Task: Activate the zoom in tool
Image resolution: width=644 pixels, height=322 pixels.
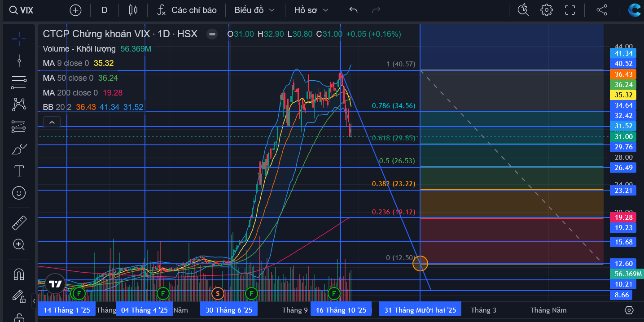Action: [x=19, y=244]
